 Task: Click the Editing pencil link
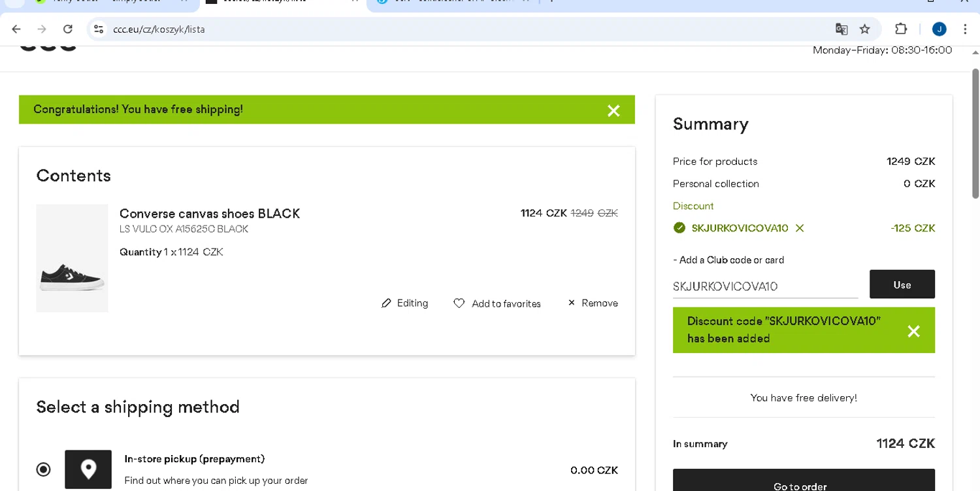404,303
